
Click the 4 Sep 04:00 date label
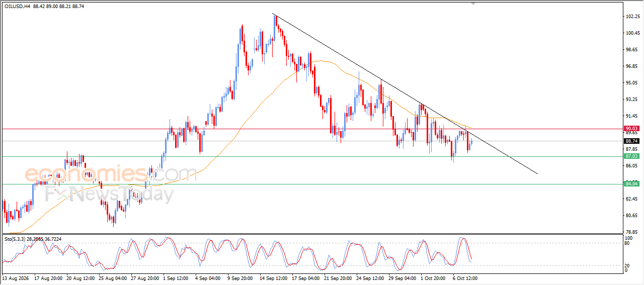[x=209, y=278]
